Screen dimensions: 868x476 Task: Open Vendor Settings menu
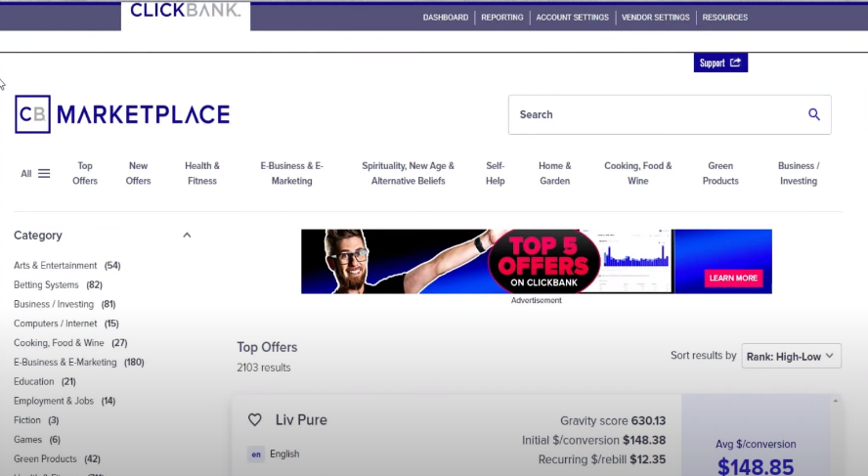click(x=656, y=18)
